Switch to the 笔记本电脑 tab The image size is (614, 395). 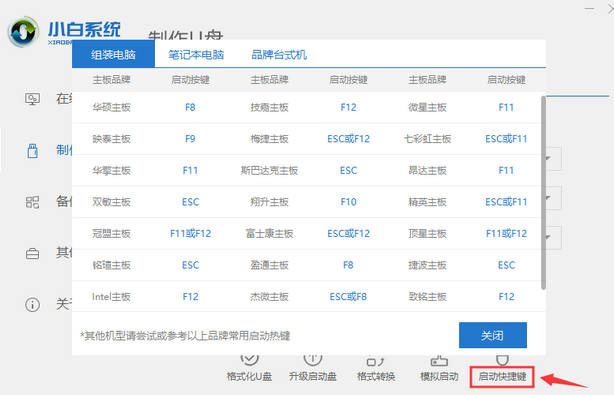point(196,54)
